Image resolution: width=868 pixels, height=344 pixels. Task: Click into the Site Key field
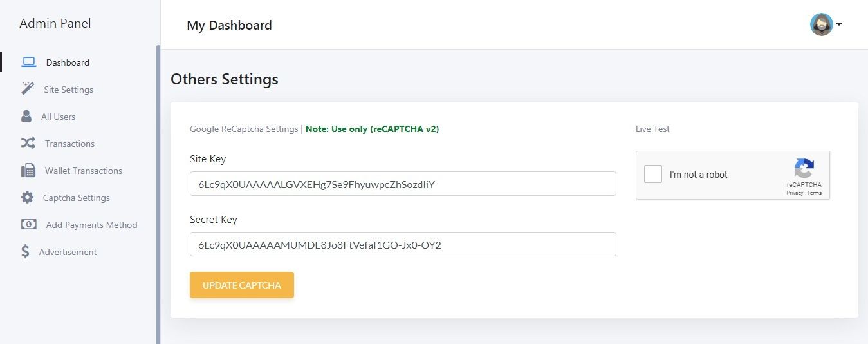point(403,184)
